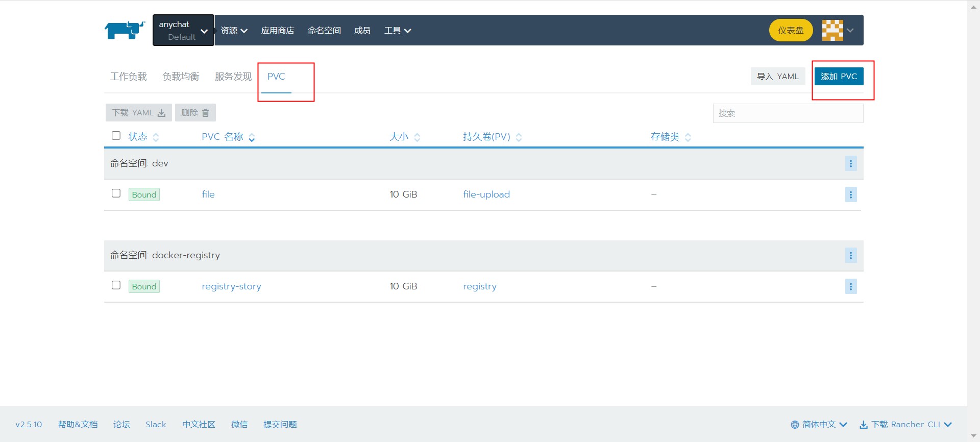980x442 pixels.
Task: Click the browser scrollbar down arrow
Action: 973,437
